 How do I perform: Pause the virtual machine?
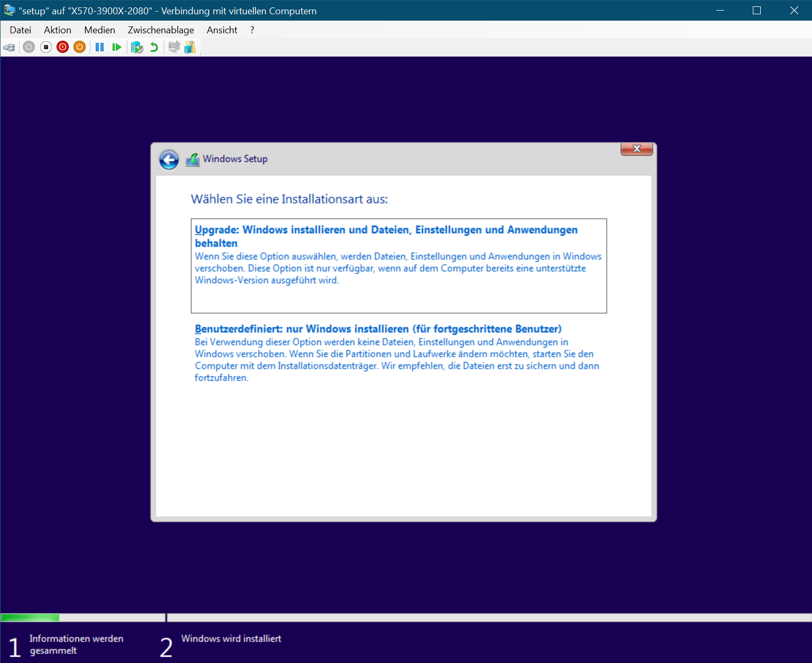pyautogui.click(x=99, y=47)
